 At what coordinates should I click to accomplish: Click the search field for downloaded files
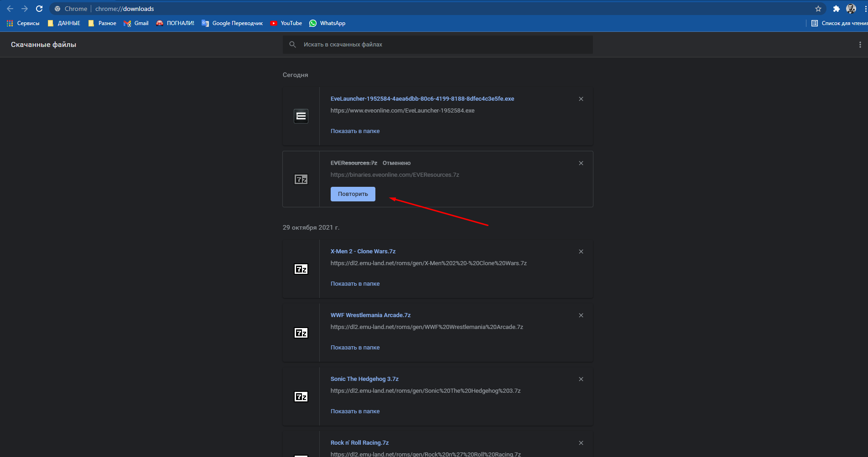(x=438, y=45)
